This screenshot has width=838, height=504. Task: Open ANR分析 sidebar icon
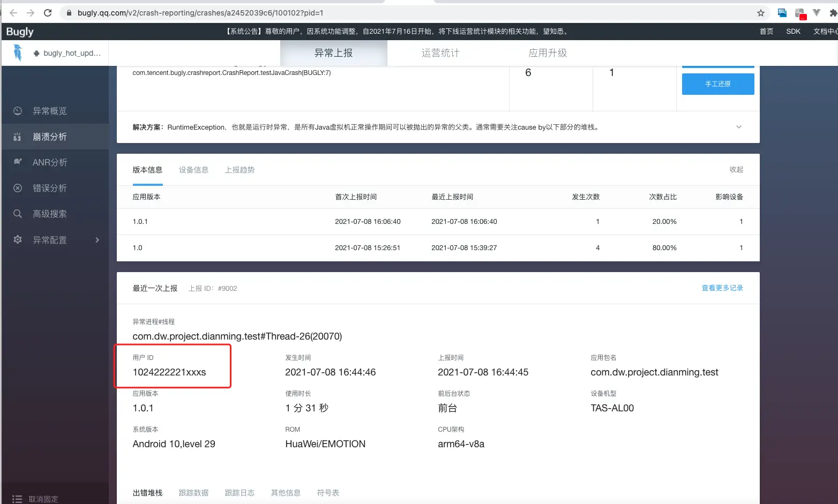[x=18, y=162]
